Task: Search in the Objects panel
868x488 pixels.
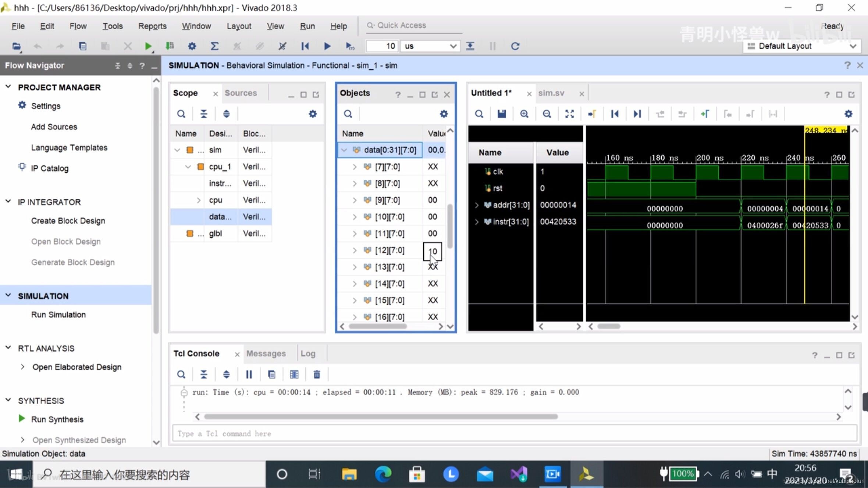Action: click(348, 114)
